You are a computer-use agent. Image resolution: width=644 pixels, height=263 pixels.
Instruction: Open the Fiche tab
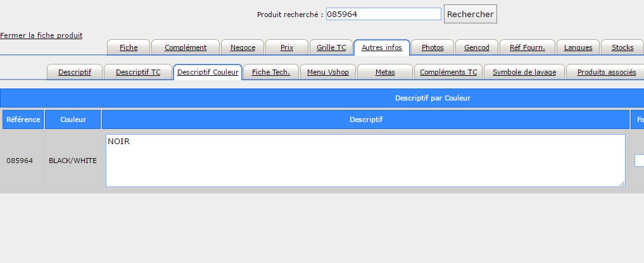coord(129,47)
